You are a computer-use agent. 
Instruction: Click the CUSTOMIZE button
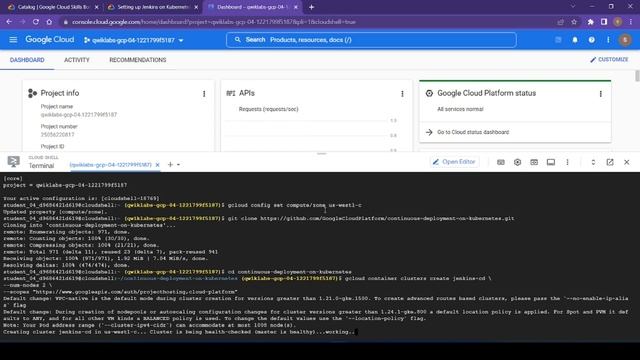609,60
